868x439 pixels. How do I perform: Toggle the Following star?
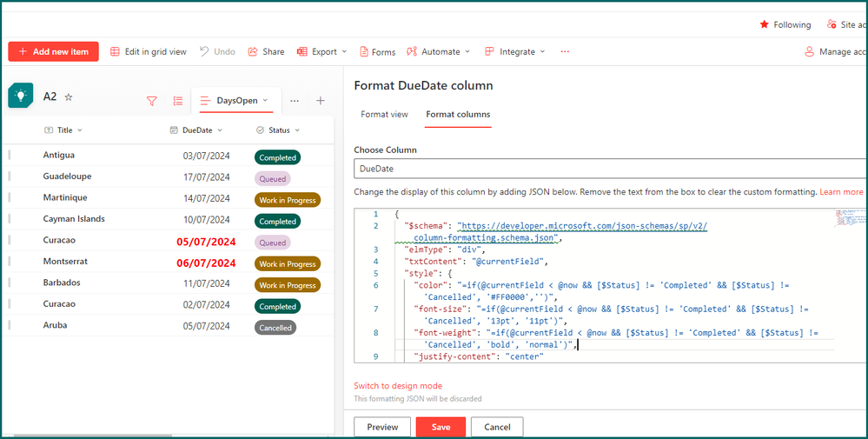click(x=765, y=24)
